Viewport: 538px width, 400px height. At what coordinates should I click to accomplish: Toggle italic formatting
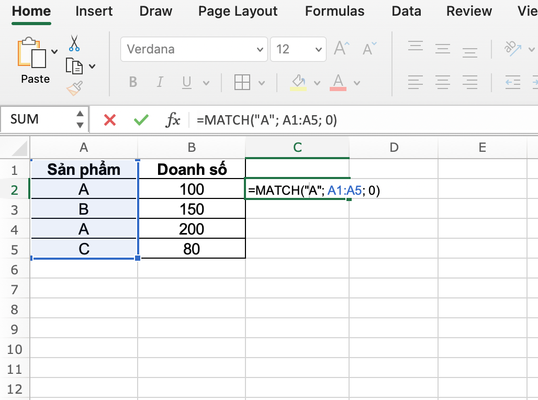tap(160, 82)
